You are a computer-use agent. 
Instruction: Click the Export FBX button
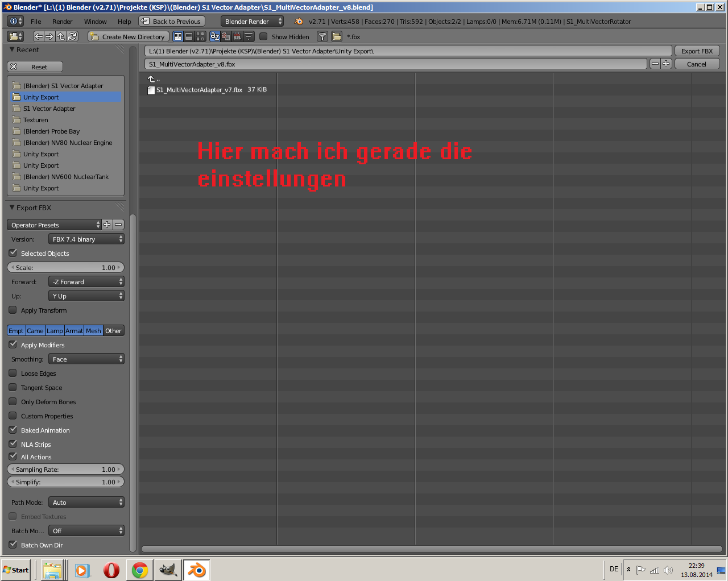point(697,51)
